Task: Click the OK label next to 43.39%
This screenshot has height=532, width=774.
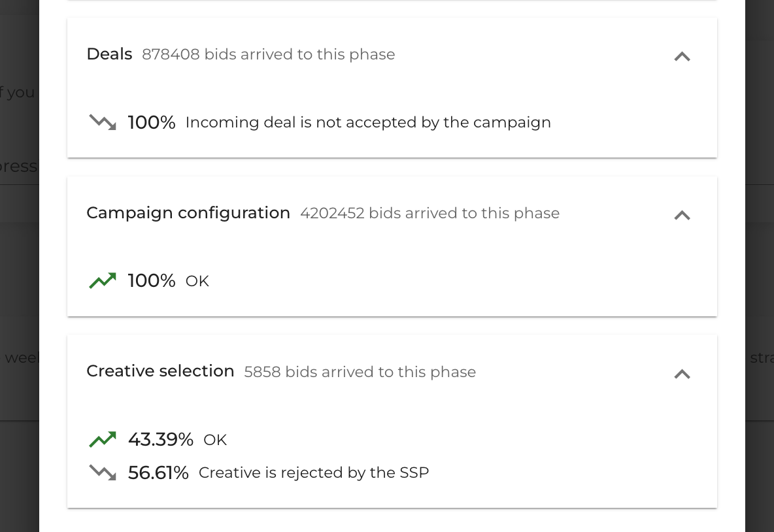Action: click(215, 441)
